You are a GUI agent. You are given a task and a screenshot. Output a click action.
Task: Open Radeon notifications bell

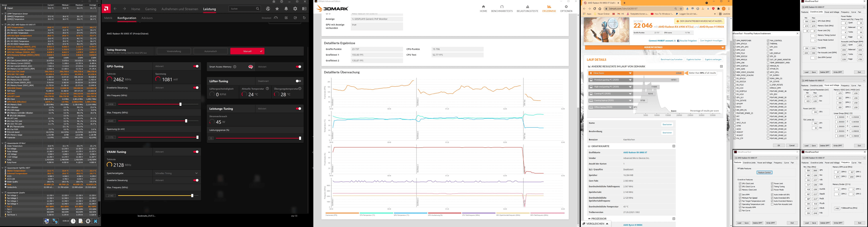pyautogui.click(x=286, y=9)
